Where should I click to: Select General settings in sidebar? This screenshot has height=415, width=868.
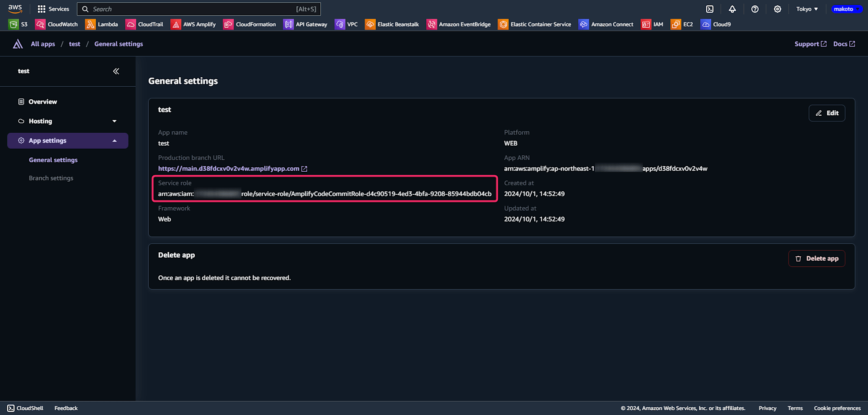click(53, 160)
